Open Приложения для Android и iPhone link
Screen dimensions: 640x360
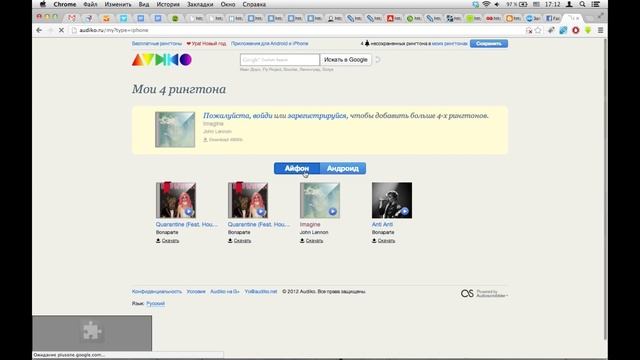click(269, 43)
